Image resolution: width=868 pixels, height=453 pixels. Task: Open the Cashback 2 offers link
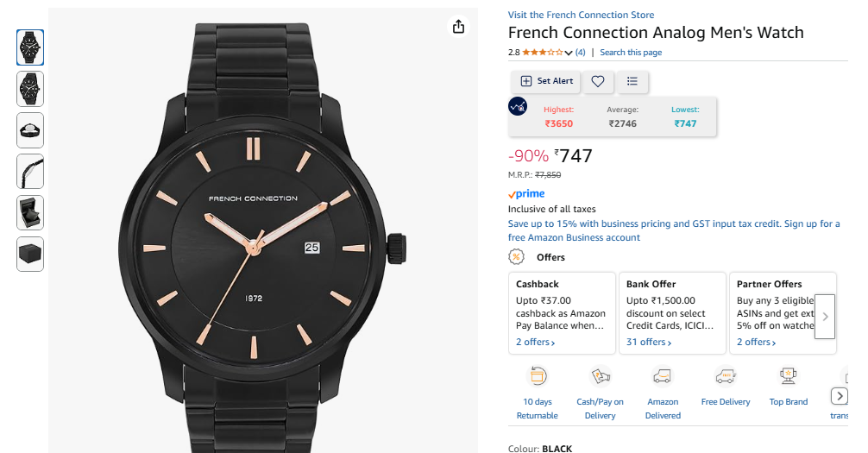[x=535, y=343]
